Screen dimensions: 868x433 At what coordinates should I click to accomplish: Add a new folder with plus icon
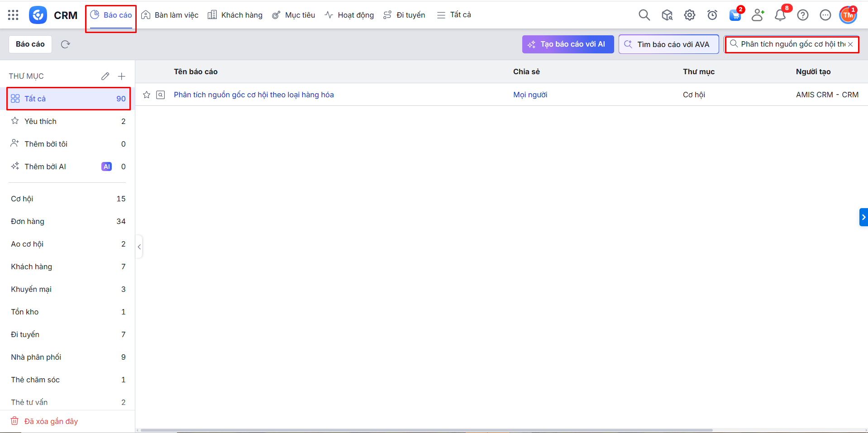point(121,76)
